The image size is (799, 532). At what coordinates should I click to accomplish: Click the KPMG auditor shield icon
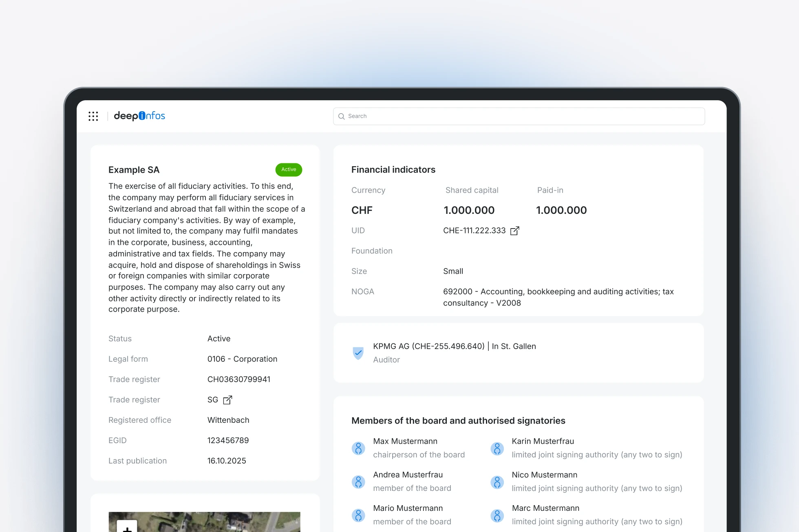(x=358, y=353)
